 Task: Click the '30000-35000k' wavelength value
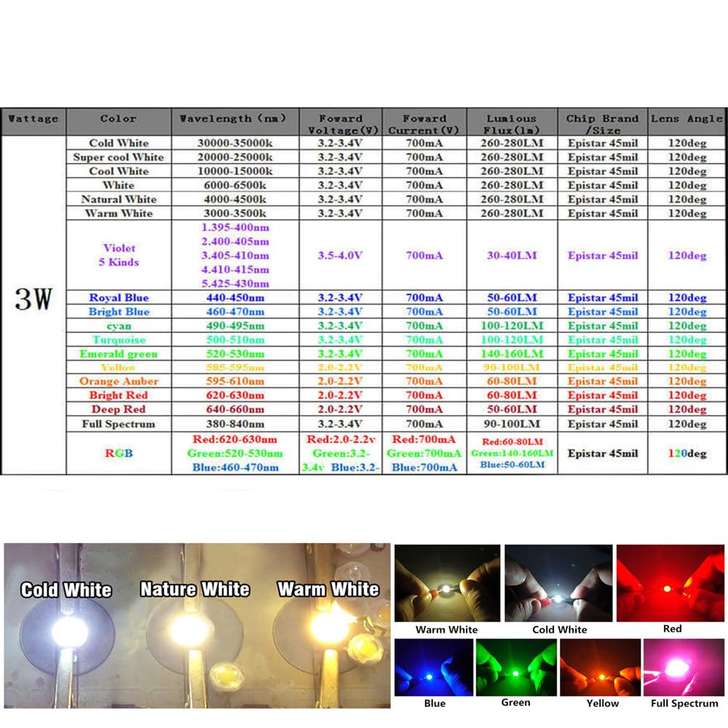(235, 143)
